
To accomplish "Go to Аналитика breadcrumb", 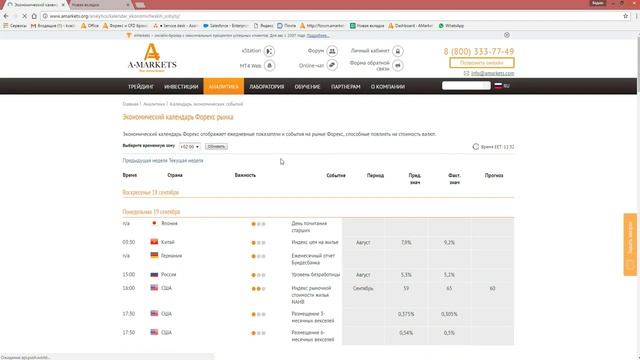I will pos(154,104).
